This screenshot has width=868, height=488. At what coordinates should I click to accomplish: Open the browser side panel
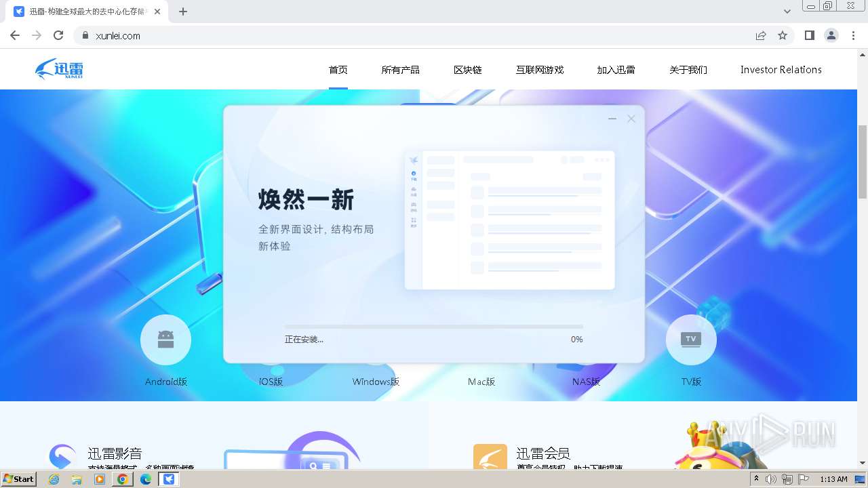[809, 35]
